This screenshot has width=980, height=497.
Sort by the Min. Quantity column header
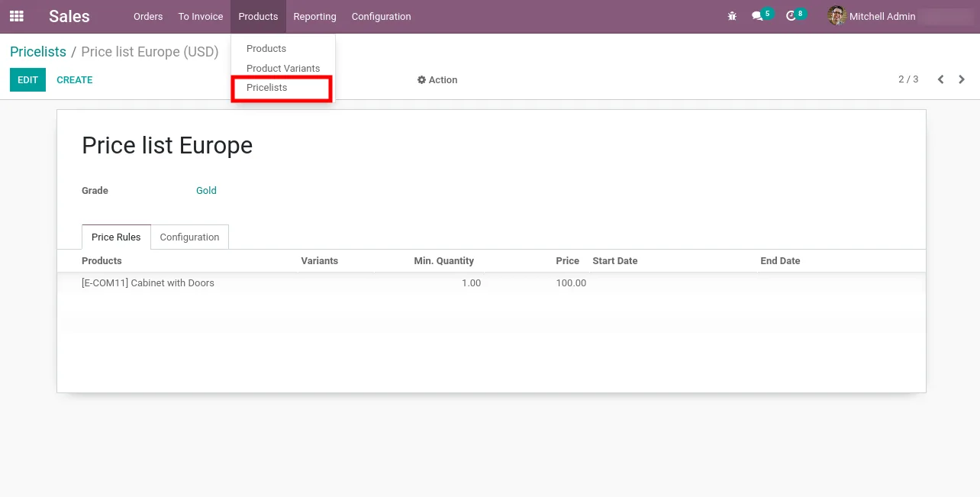(x=443, y=260)
